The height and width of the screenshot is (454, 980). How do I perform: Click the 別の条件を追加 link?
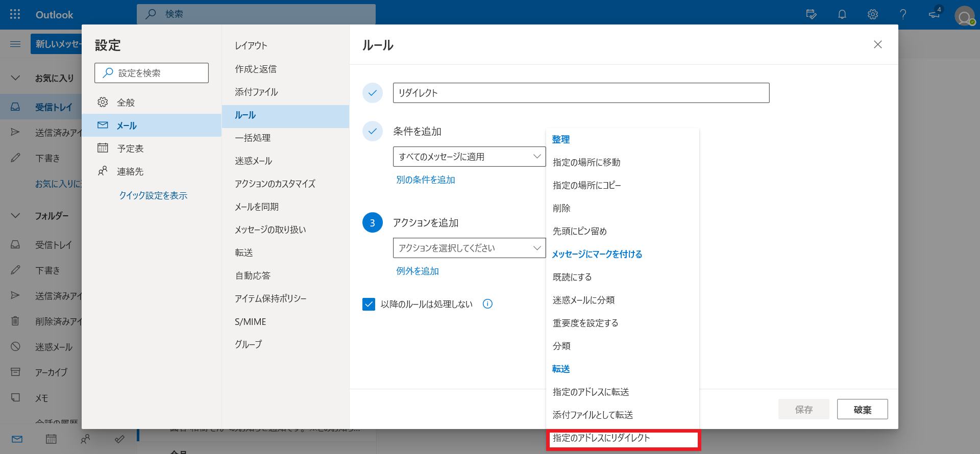[x=425, y=180]
